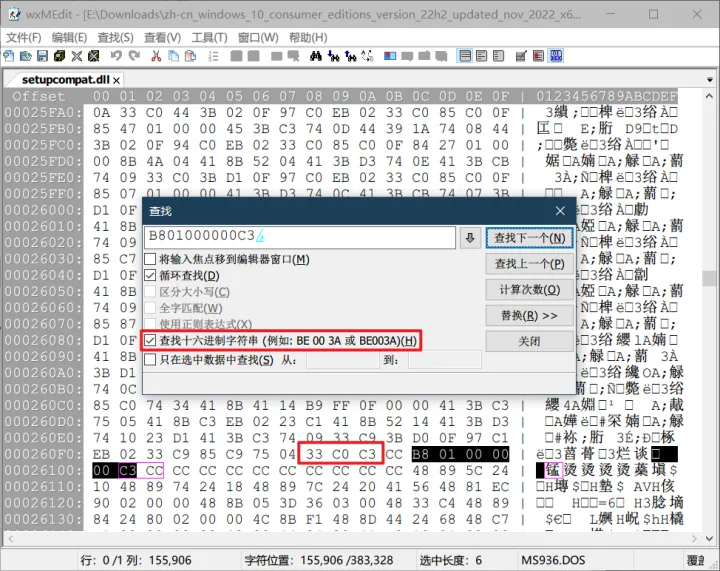
Task: Click the vertical scrollbar thumb
Action: [x=709, y=278]
